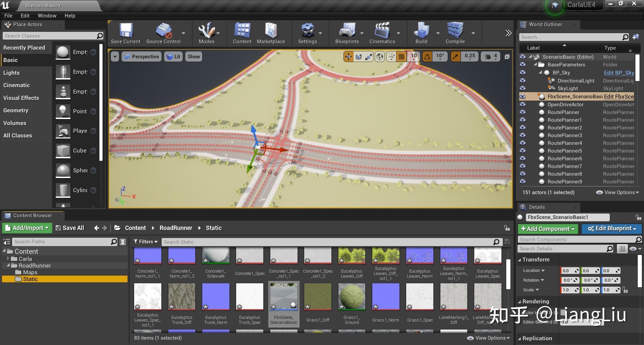Screen dimensions: 644x345
Task: Toggle viewport grid snapping icon
Action: pyautogui.click(x=401, y=57)
